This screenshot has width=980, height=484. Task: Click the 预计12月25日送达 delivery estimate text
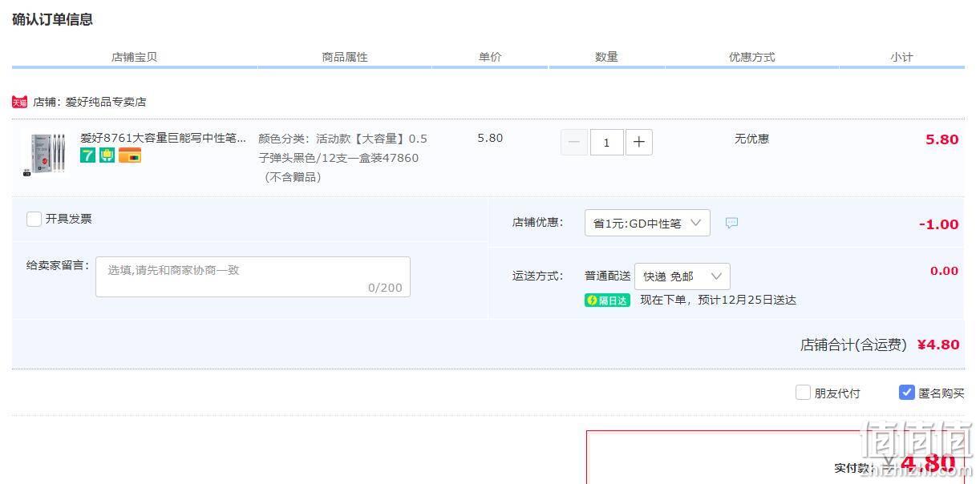747,300
